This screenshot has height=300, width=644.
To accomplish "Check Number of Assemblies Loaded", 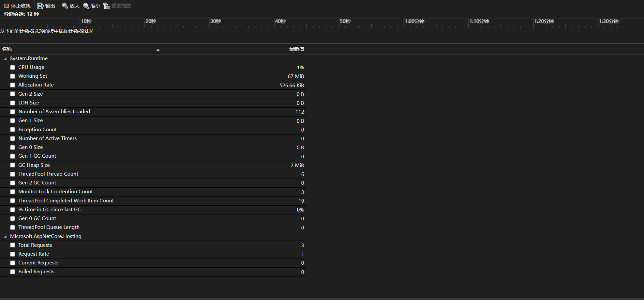I will pos(13,112).
